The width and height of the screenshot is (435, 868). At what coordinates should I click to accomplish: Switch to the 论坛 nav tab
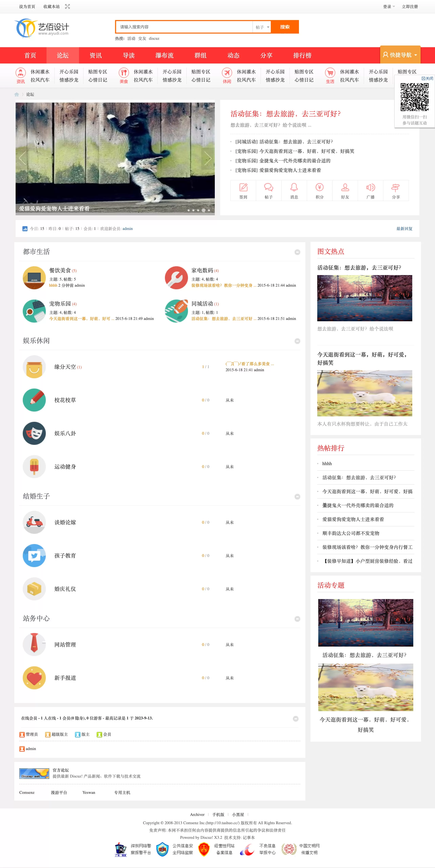(x=63, y=55)
